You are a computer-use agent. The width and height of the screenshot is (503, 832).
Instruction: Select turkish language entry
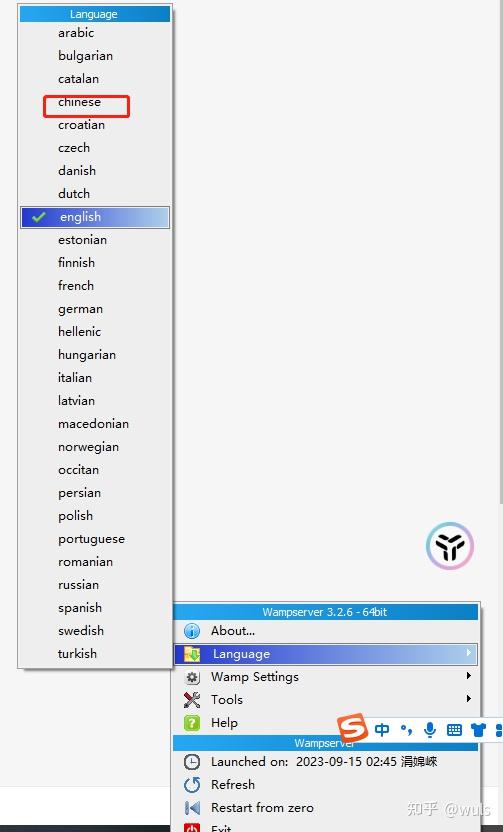coord(77,654)
